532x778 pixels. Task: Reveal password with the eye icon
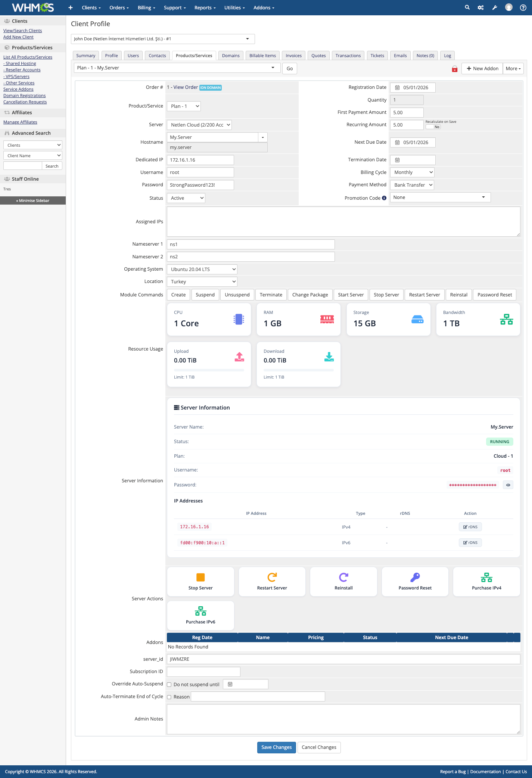508,485
